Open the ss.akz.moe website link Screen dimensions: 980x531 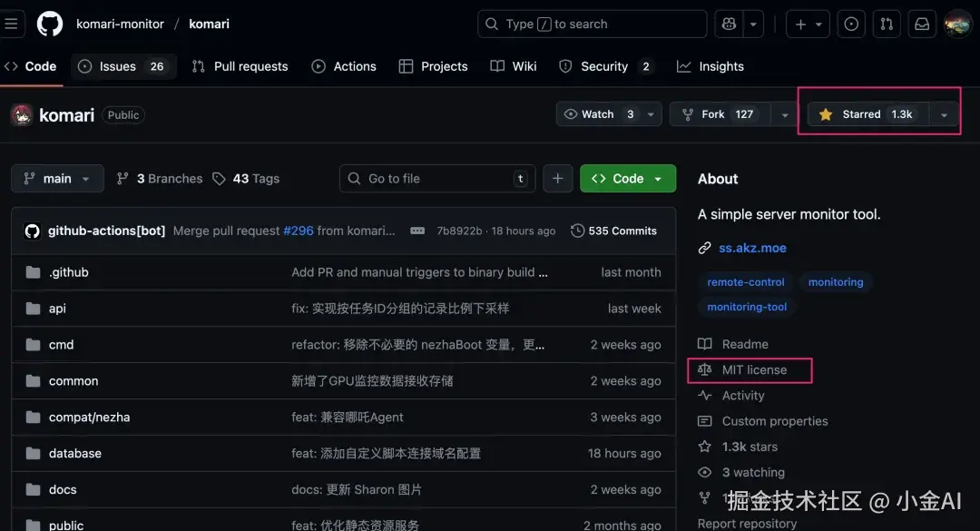[752, 248]
